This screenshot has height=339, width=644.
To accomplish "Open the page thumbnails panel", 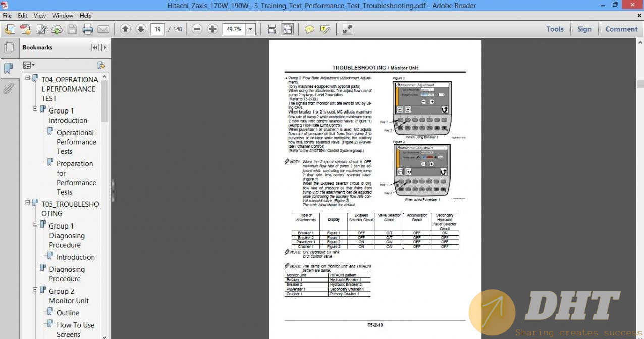I will point(9,48).
